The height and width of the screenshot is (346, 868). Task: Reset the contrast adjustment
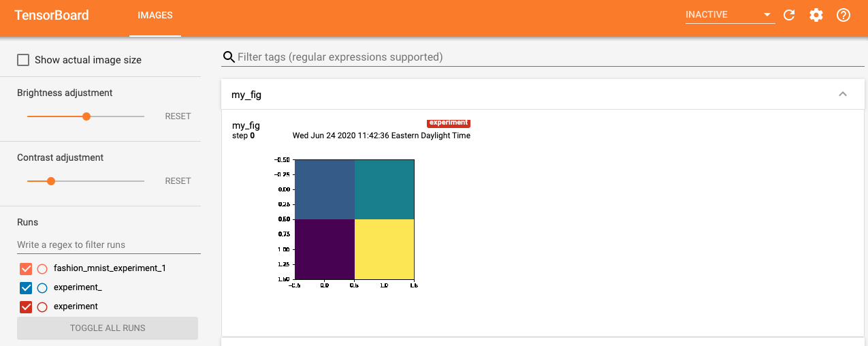(178, 181)
